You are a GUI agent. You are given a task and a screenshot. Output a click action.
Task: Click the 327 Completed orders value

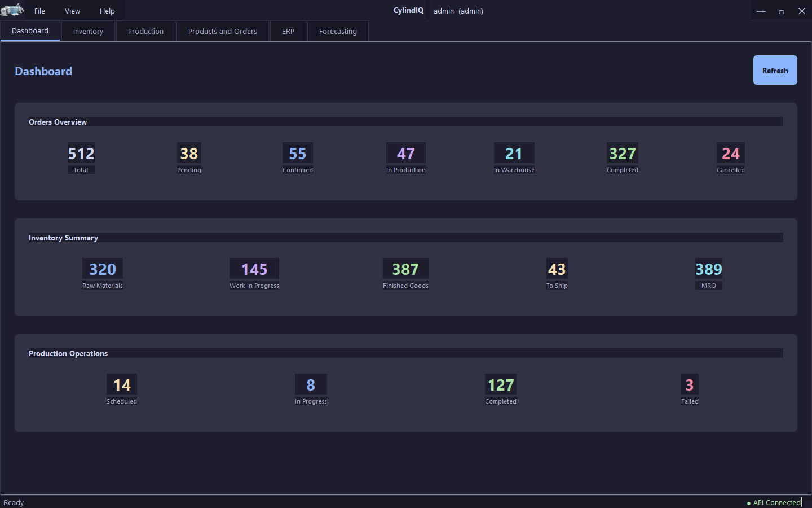pos(623,154)
